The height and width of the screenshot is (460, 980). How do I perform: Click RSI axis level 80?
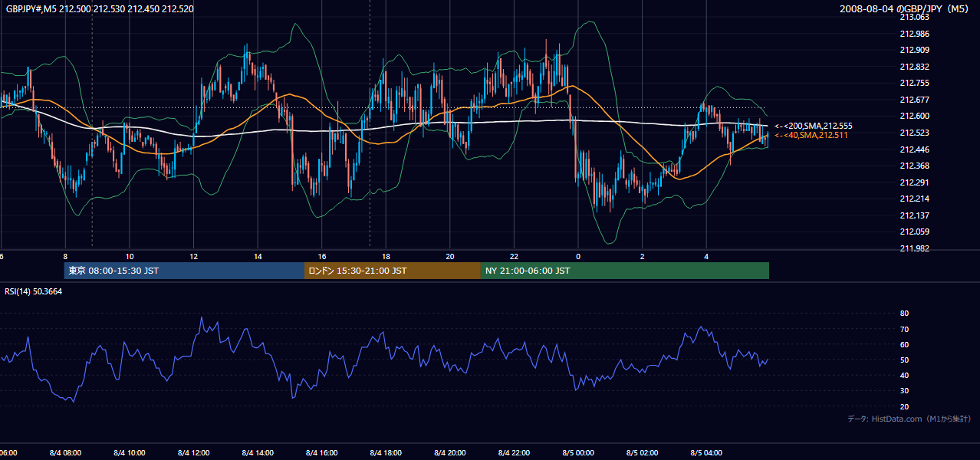click(x=904, y=314)
